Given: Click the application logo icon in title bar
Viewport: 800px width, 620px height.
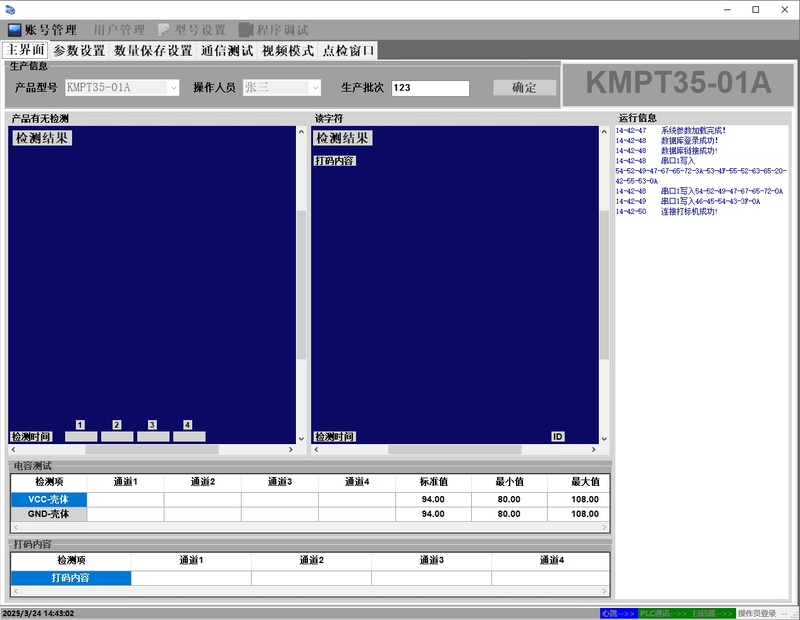Looking at the screenshot, I should pyautogui.click(x=10, y=9).
